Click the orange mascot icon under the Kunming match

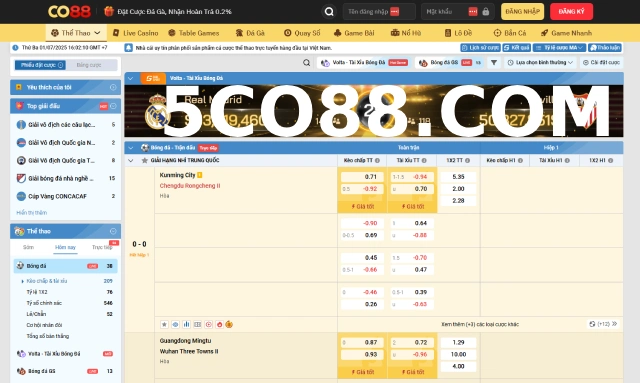[229, 324]
